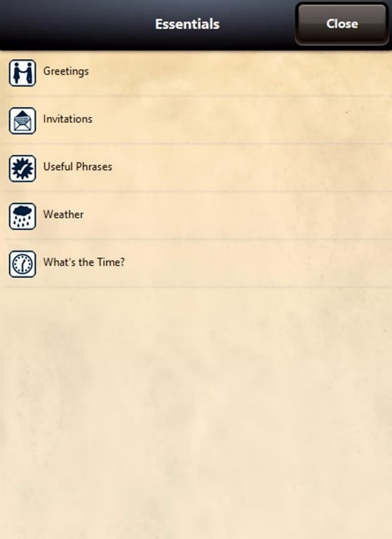Tap the rain cloud Weather icon
392x539 pixels.
(x=22, y=216)
